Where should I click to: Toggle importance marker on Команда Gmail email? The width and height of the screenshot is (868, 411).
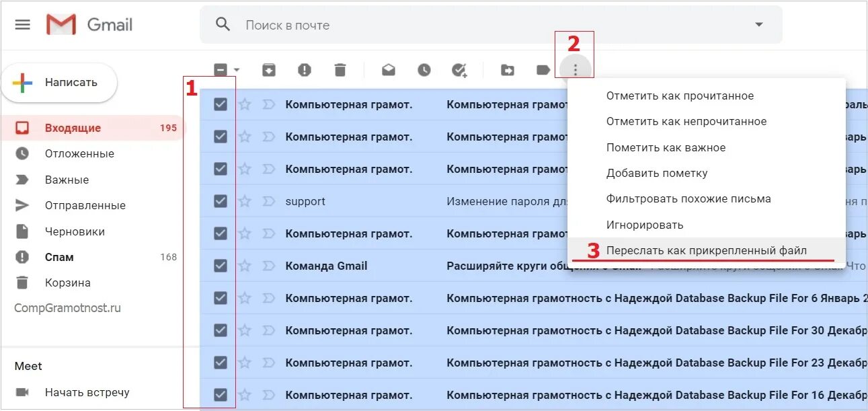(268, 266)
